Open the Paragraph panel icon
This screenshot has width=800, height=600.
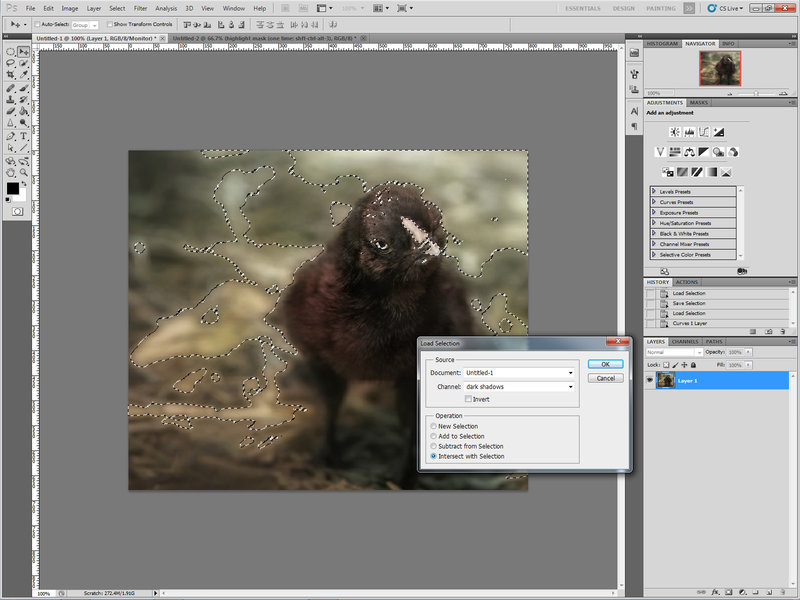click(x=634, y=126)
